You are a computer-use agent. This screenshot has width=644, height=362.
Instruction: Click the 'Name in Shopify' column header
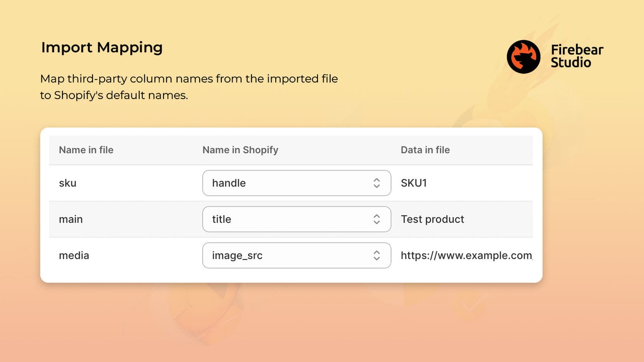pos(240,150)
